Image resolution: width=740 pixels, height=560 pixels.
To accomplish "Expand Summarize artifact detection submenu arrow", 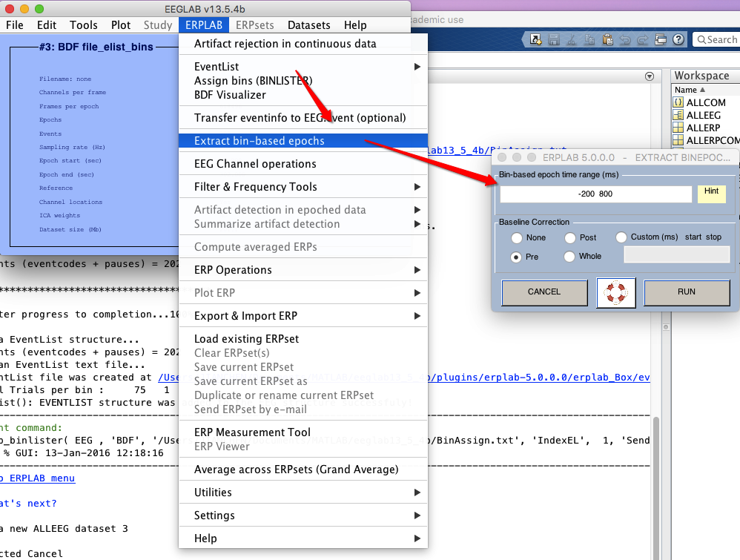I will point(417,224).
